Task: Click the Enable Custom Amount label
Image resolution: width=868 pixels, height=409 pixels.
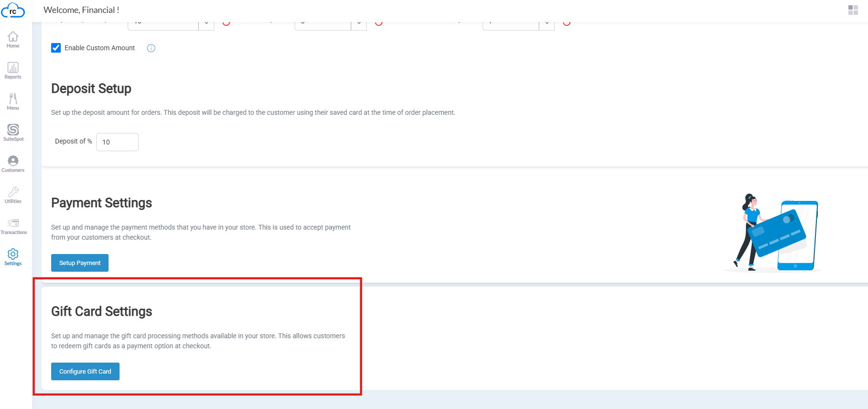Action: coord(99,48)
